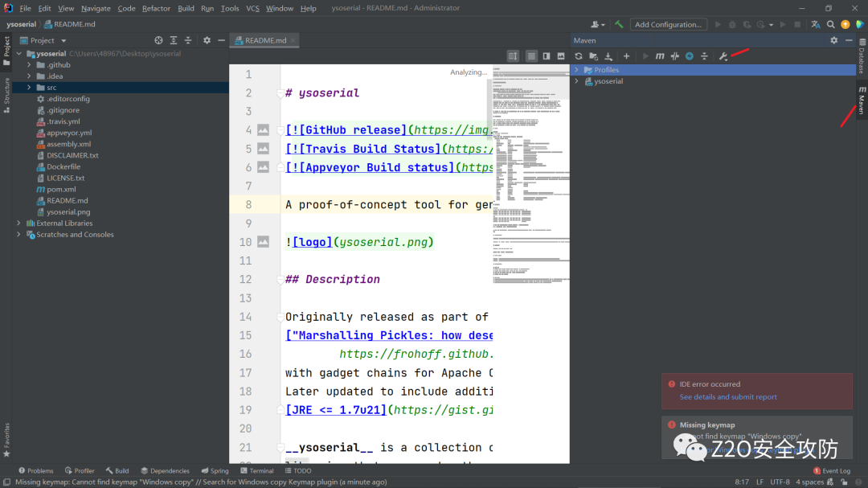Expand the .github folder
868x488 pixels.
tap(29, 65)
